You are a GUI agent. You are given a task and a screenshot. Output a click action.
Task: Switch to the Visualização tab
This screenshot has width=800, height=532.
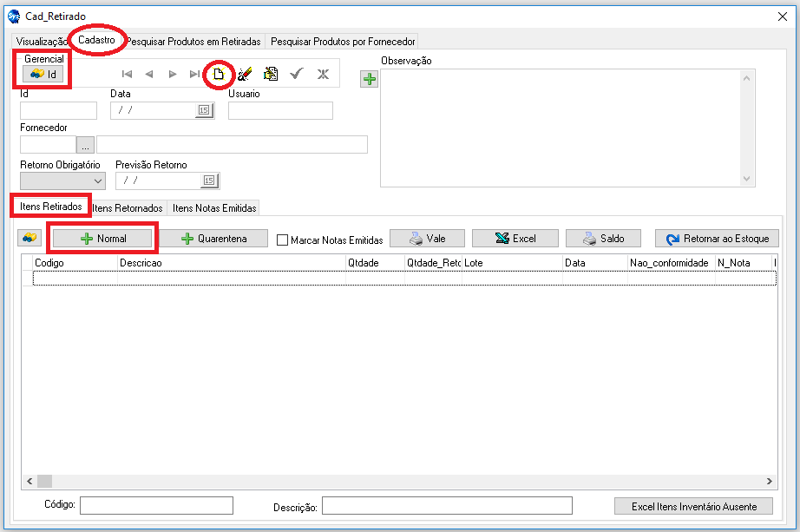click(x=42, y=41)
